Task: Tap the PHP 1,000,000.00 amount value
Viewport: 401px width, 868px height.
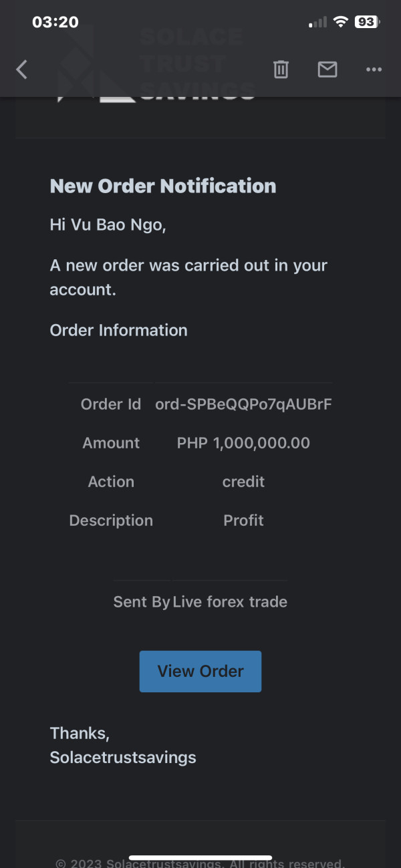Action: (243, 443)
